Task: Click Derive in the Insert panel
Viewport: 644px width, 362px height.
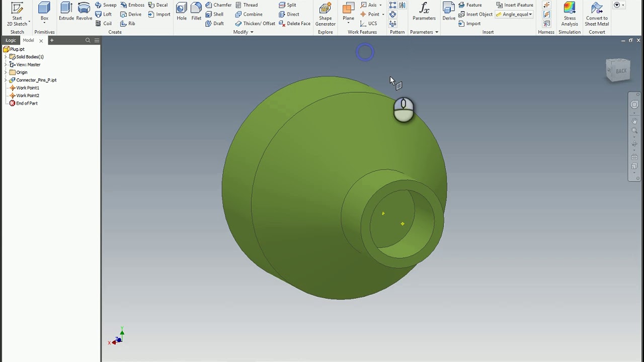Action: coord(449,12)
